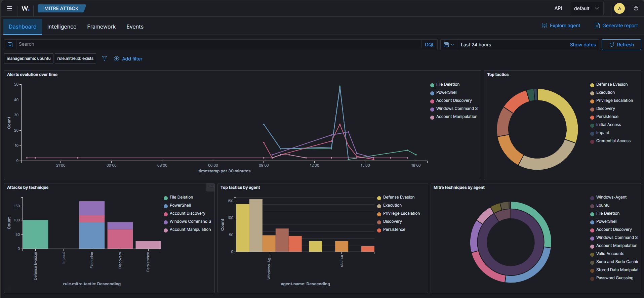Open the calendar quick date menu

[x=449, y=45]
